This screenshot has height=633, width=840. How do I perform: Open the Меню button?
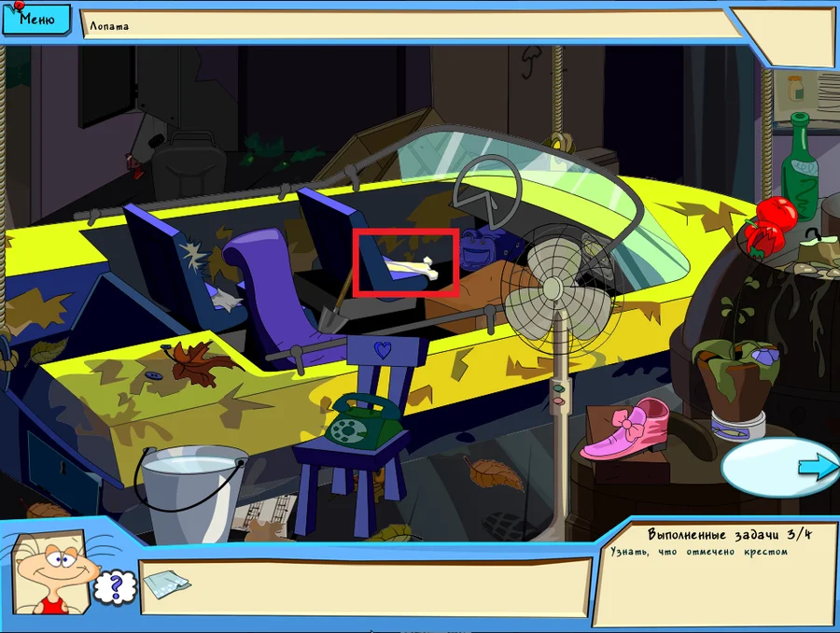pyautogui.click(x=35, y=18)
